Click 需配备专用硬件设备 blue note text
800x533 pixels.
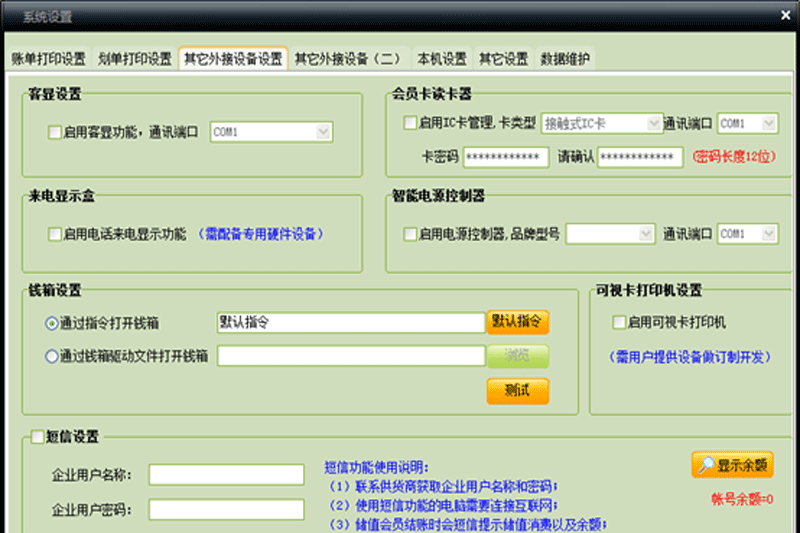click(x=260, y=234)
